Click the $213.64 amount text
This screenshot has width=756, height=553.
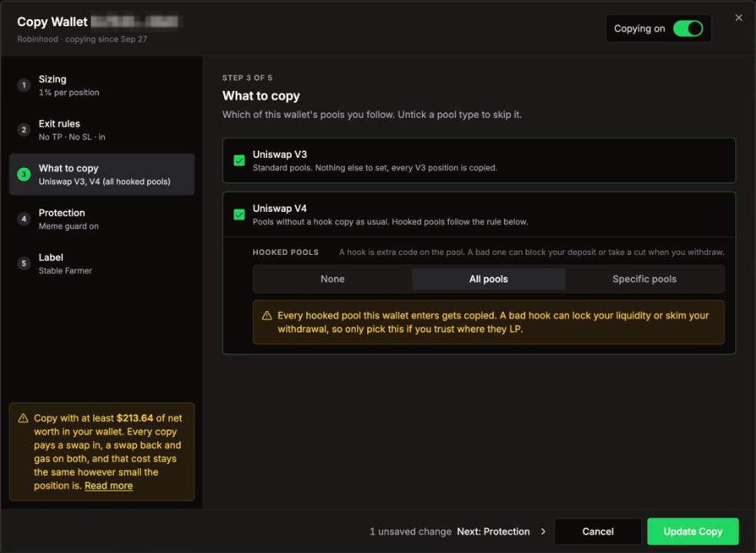coord(135,418)
